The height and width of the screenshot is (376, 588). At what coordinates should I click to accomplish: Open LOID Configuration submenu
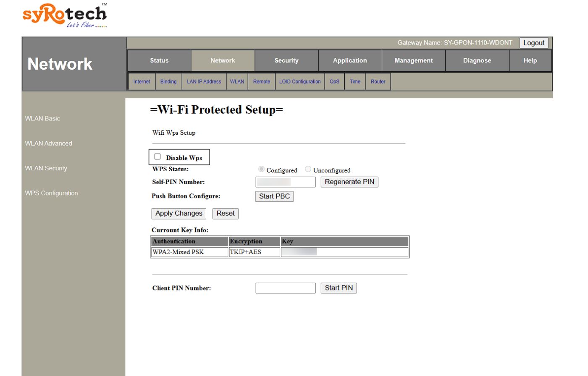tap(299, 81)
